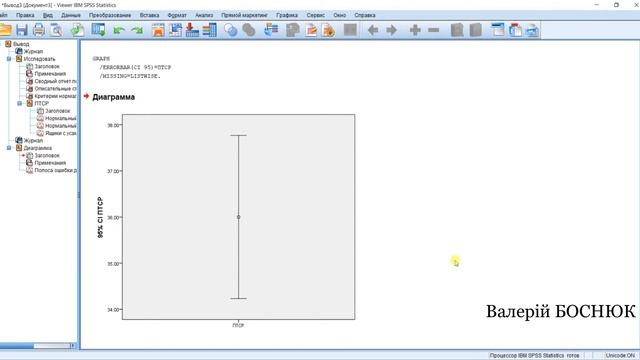This screenshot has width=640, height=360.
Task: Click the Диаграмма heading in output
Action: pos(113,97)
